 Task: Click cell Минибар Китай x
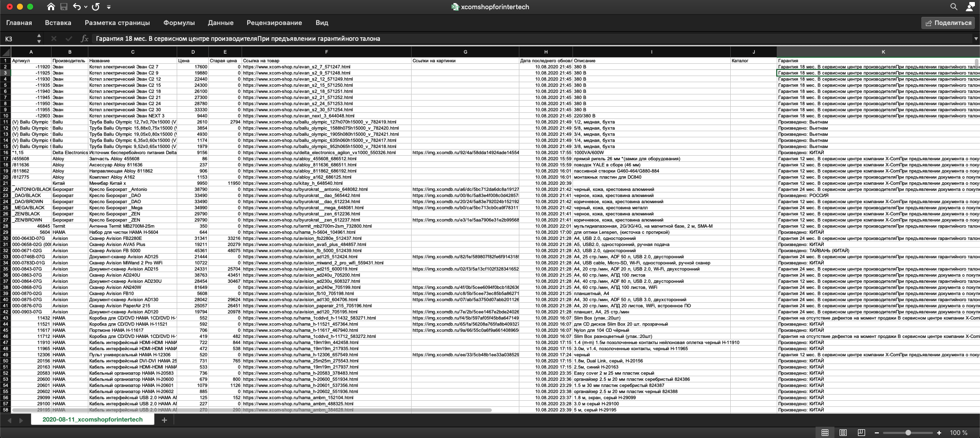pos(133,183)
